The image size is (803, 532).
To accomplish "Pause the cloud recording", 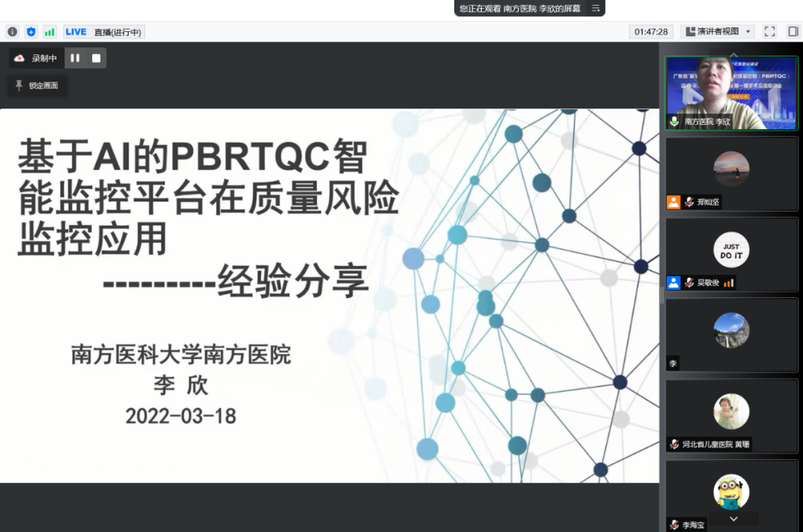I will pyautogui.click(x=75, y=58).
